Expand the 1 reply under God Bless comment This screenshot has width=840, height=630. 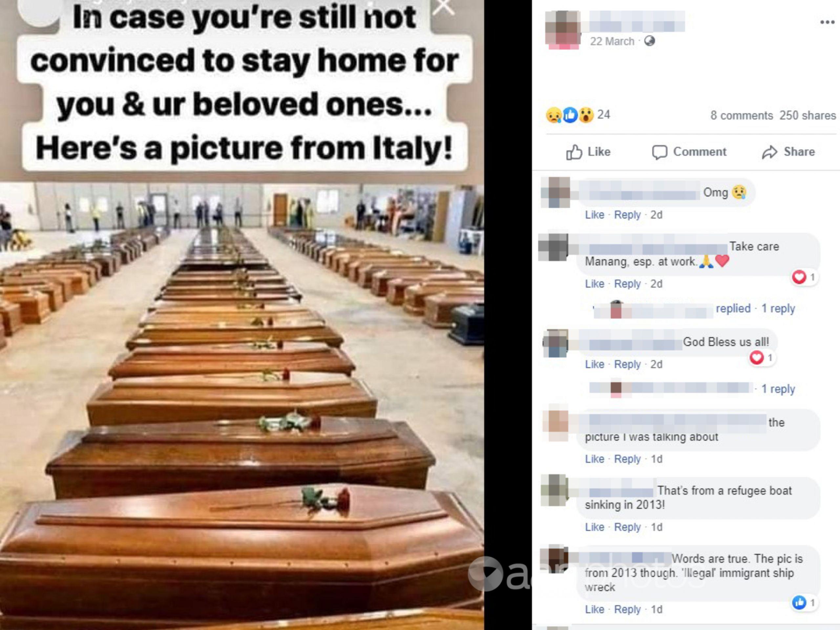778,389
